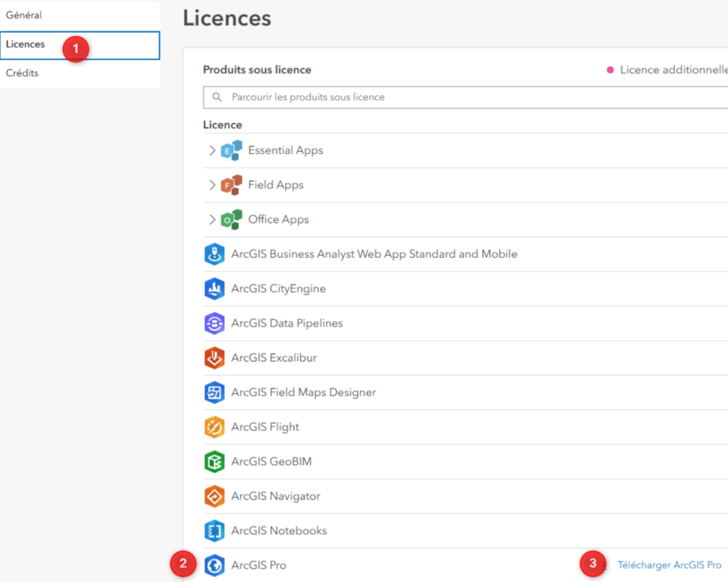Switch to the Crédits tab
The image size is (728, 582).
(x=23, y=73)
